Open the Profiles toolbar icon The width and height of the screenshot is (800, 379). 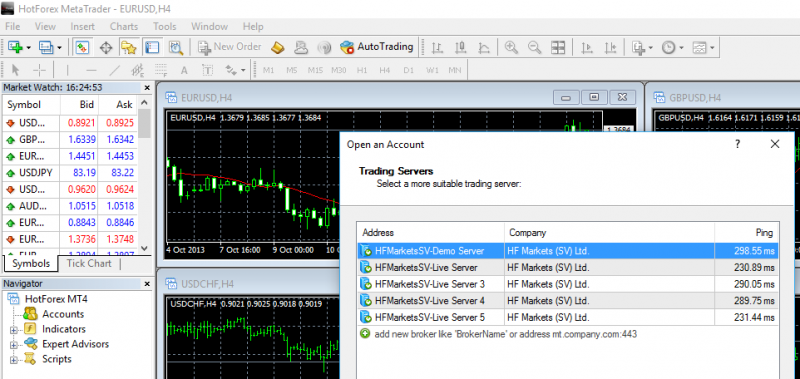point(46,47)
